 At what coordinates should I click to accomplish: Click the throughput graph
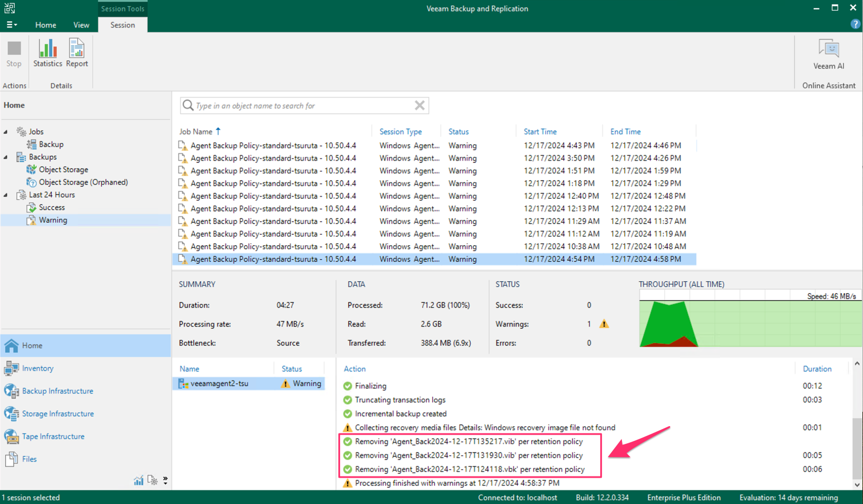pyautogui.click(x=750, y=318)
